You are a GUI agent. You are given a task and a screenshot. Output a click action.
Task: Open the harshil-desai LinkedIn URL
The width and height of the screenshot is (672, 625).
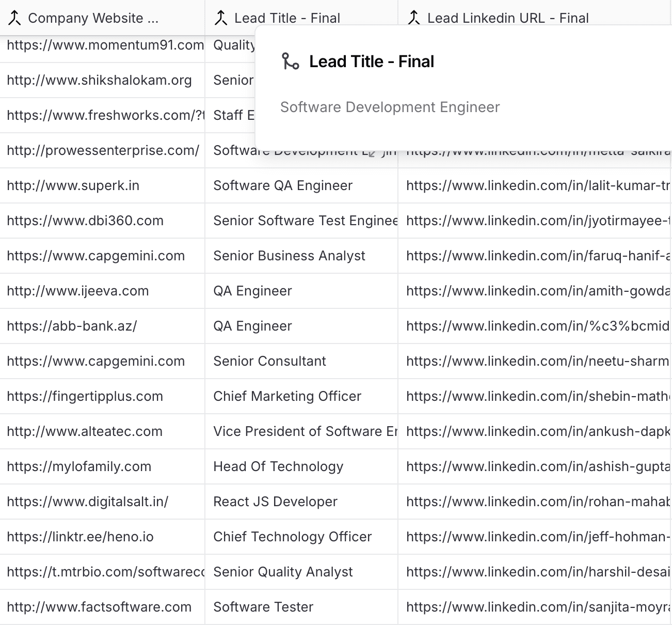pyautogui.click(x=535, y=572)
